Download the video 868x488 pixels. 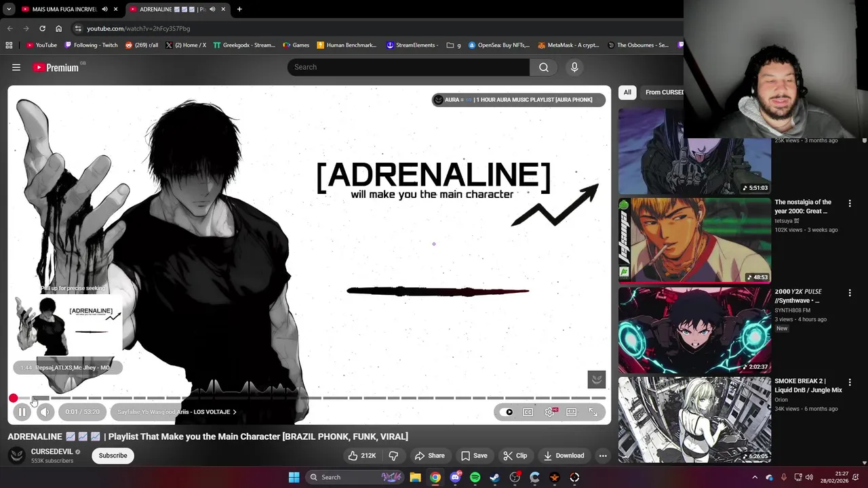tap(564, 455)
